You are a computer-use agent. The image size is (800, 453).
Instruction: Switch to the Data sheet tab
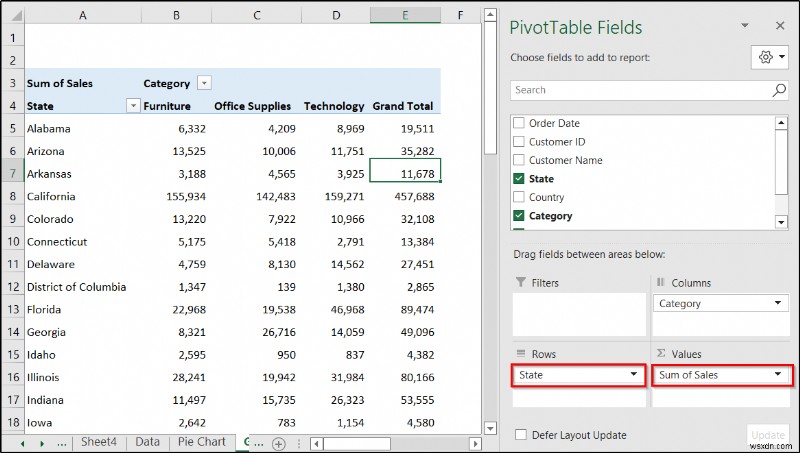pyautogui.click(x=147, y=441)
